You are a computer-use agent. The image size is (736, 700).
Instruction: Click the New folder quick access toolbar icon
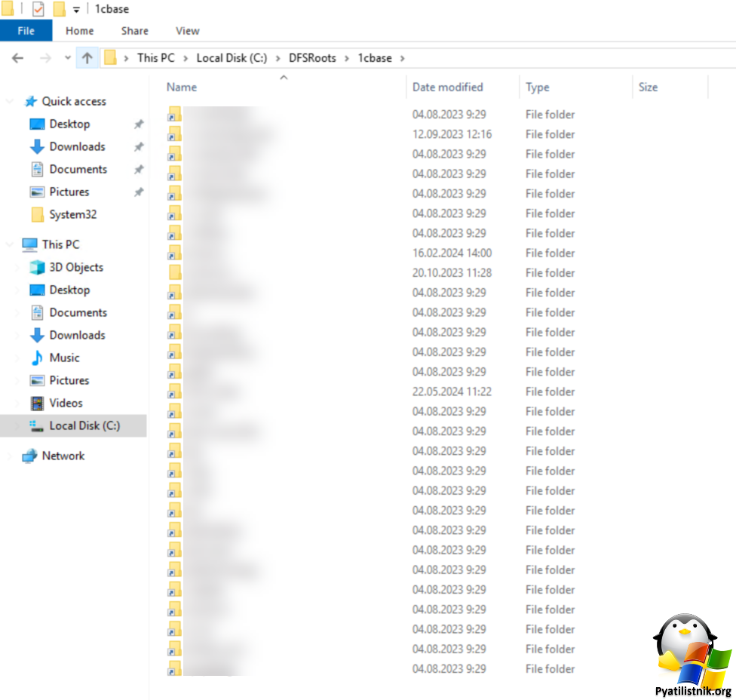pyautogui.click(x=59, y=9)
